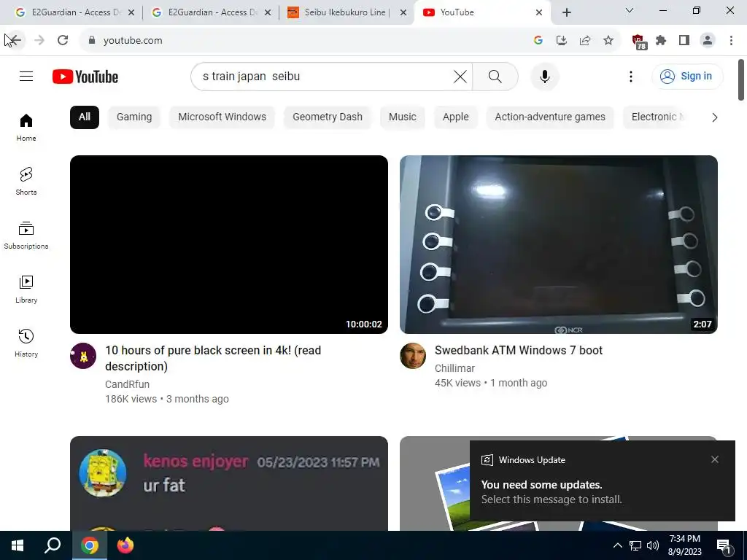
Task: Open Subscriptions from the sidebar
Action: 26,236
